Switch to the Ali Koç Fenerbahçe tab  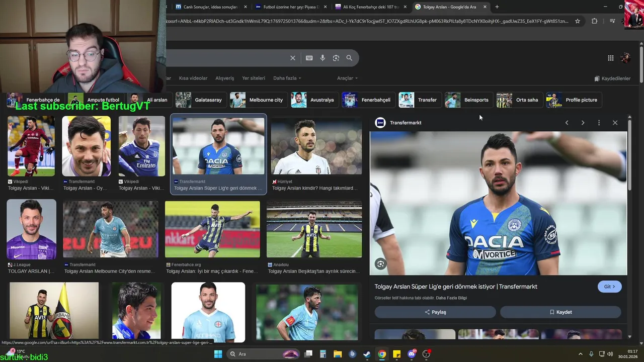click(370, 7)
